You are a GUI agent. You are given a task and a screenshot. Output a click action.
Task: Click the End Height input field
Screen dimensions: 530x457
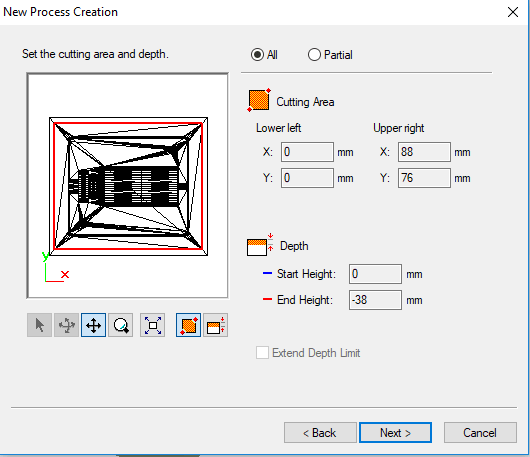tap(376, 300)
